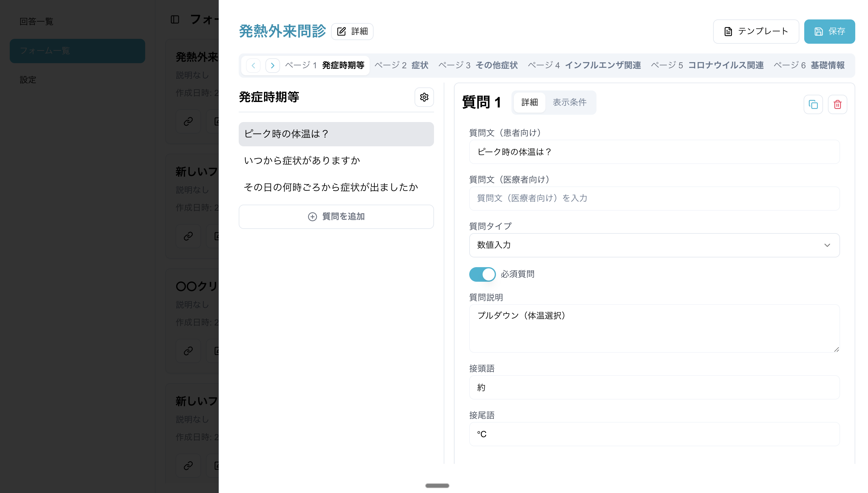Click 質問を追加 button
This screenshot has width=868, height=493.
coord(336,217)
